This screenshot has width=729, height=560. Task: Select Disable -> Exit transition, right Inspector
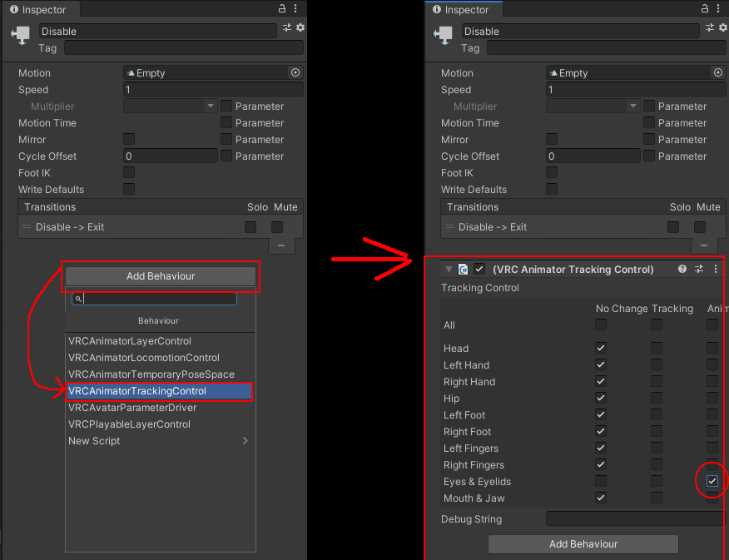click(583, 227)
